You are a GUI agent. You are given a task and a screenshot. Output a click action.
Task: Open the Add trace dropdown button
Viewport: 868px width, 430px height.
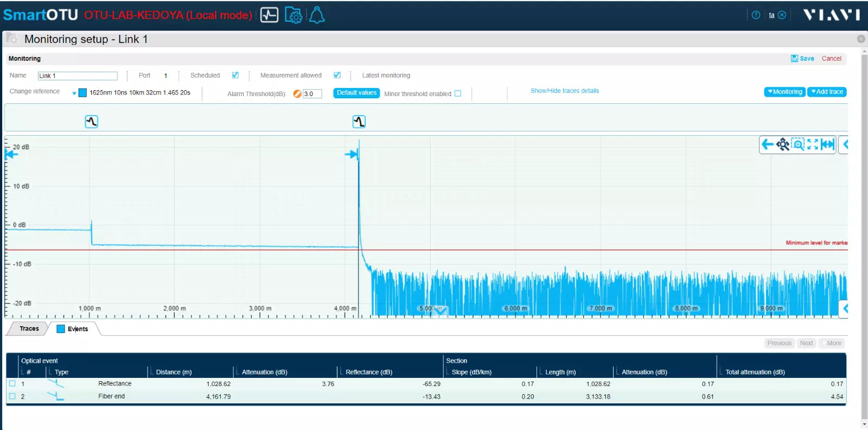coord(827,92)
